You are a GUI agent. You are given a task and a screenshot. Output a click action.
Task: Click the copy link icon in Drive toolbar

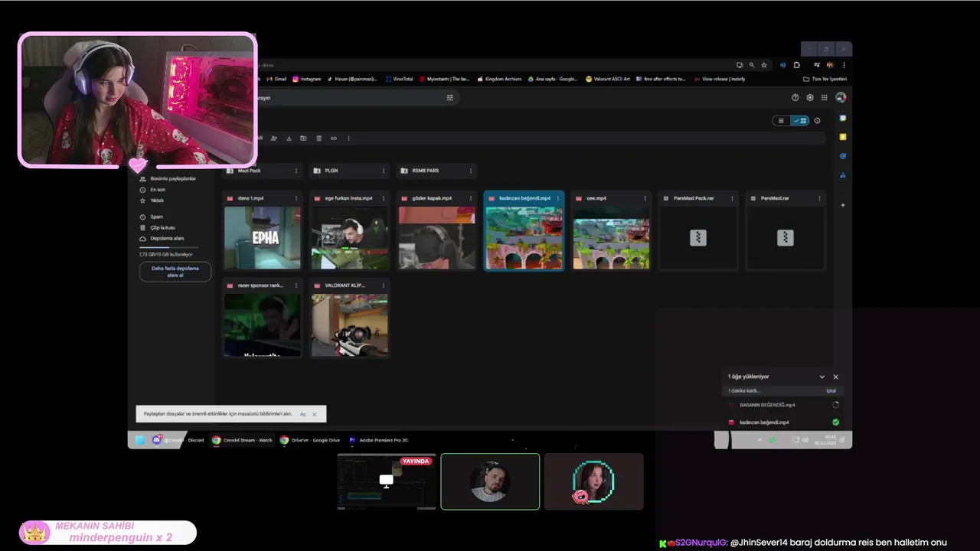(x=333, y=139)
